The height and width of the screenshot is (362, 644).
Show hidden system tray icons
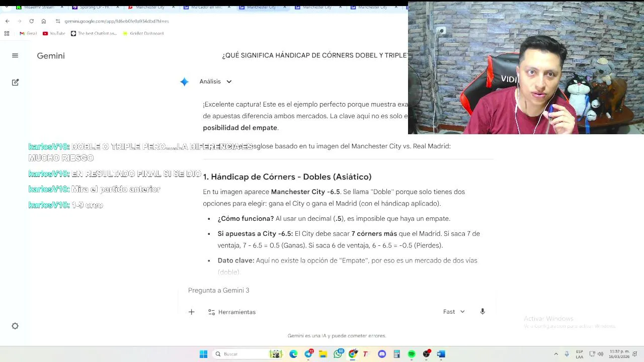click(556, 354)
